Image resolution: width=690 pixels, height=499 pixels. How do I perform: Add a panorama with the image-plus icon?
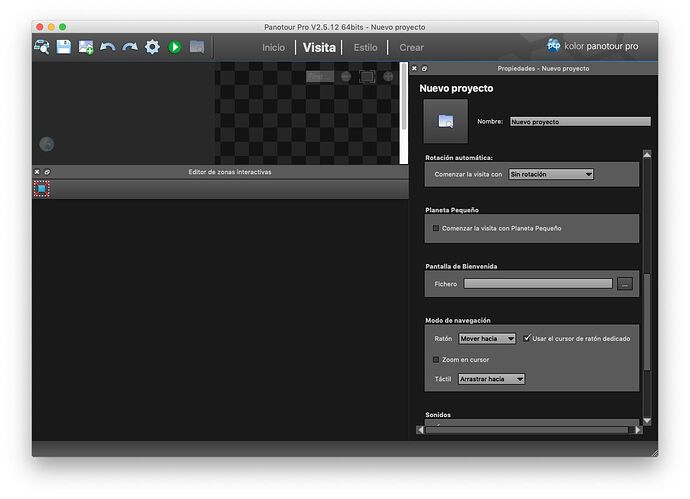[86, 47]
